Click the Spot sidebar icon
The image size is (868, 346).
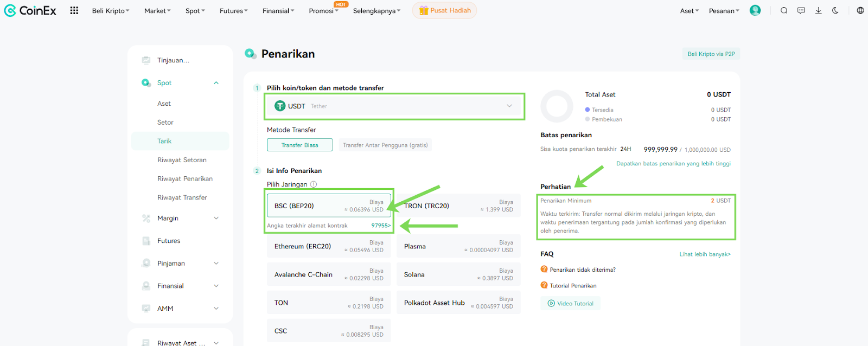click(x=146, y=83)
